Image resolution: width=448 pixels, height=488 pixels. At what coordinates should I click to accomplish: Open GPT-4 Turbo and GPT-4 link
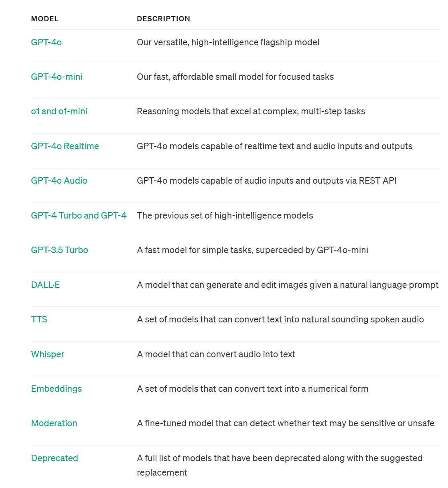pos(79,216)
